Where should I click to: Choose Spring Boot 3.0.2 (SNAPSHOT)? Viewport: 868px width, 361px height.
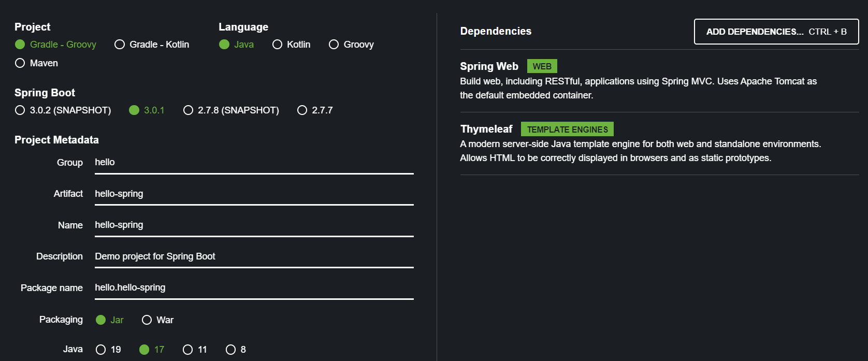pos(20,110)
